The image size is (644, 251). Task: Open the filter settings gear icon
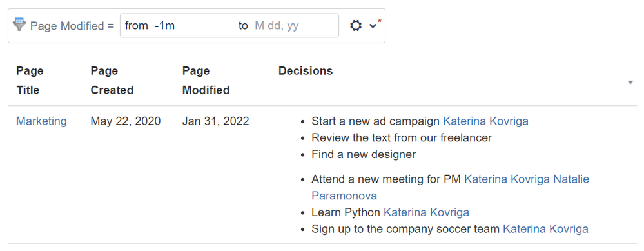tap(356, 25)
